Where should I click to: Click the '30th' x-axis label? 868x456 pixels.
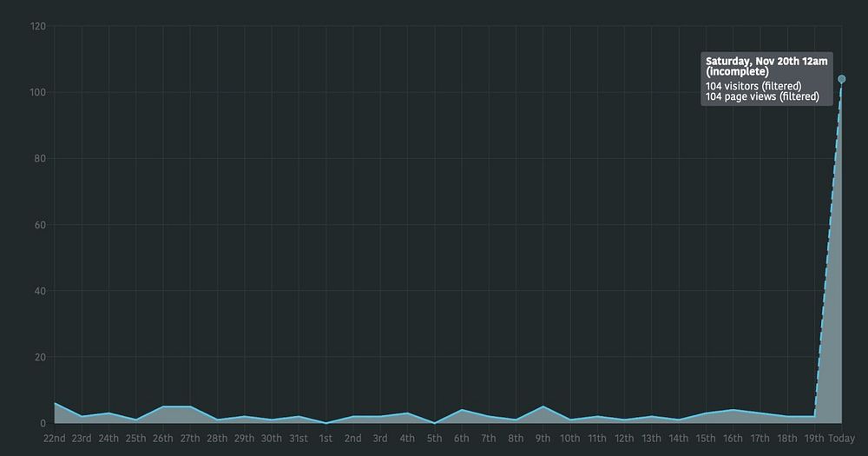tap(271, 439)
